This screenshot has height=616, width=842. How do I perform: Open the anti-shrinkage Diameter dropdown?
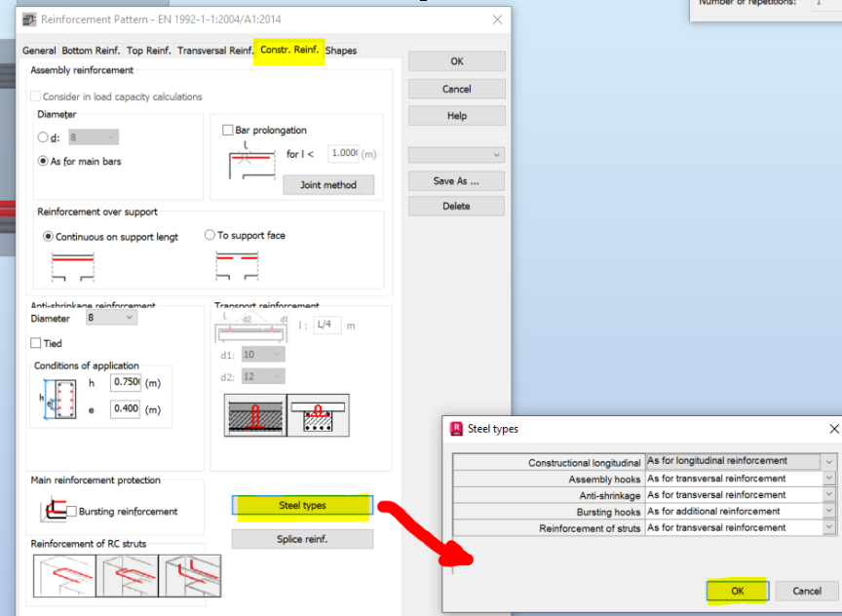point(130,318)
